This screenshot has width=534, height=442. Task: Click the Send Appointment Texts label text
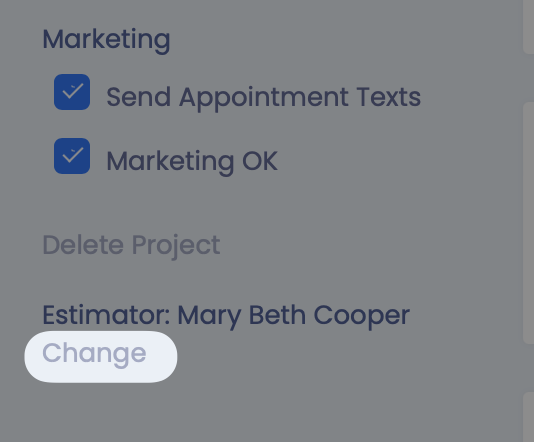point(264,97)
